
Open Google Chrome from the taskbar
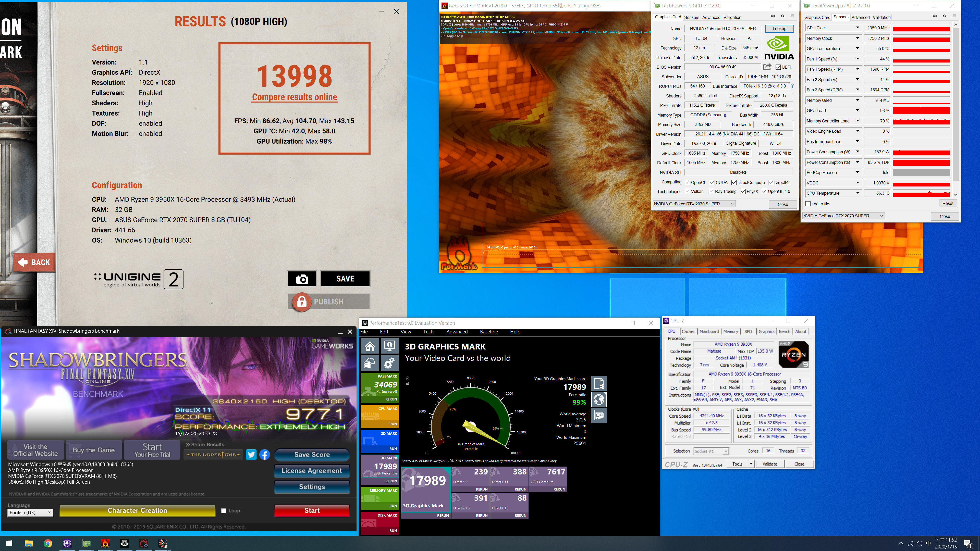[48, 543]
